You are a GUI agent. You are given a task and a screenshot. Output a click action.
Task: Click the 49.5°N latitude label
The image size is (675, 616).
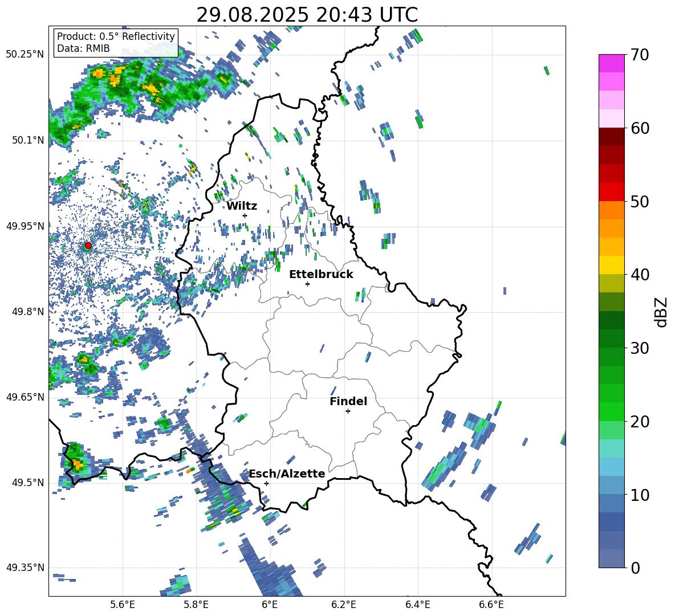tap(28, 482)
